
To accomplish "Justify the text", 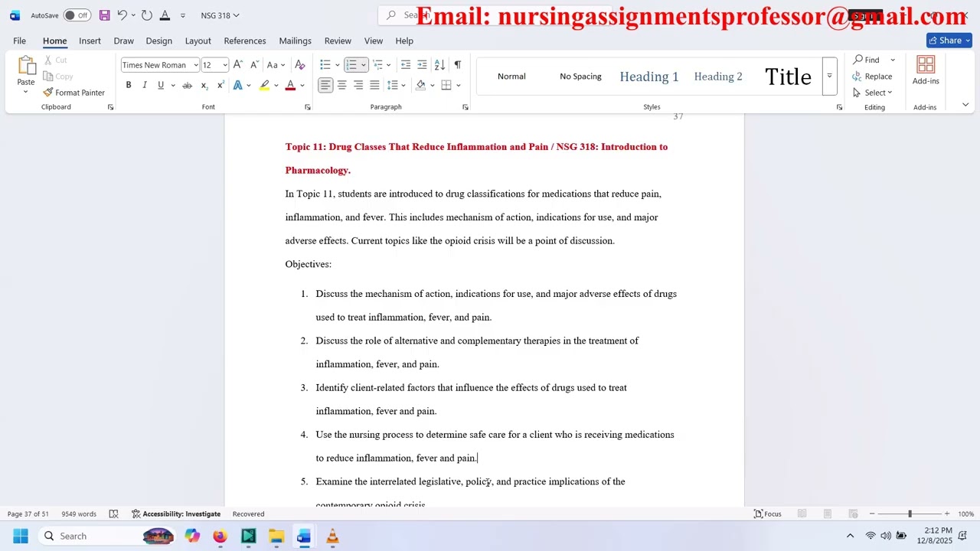I will [374, 85].
